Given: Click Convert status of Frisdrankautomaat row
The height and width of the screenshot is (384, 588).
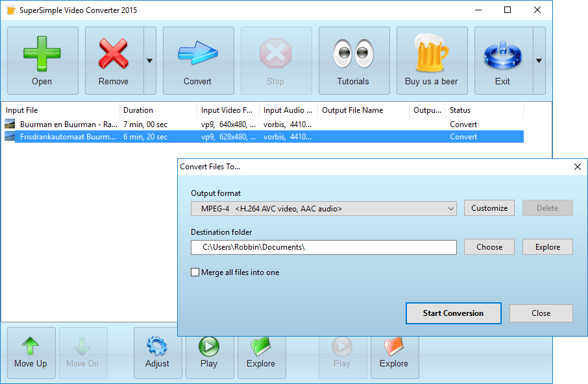Looking at the screenshot, I should click(x=463, y=137).
